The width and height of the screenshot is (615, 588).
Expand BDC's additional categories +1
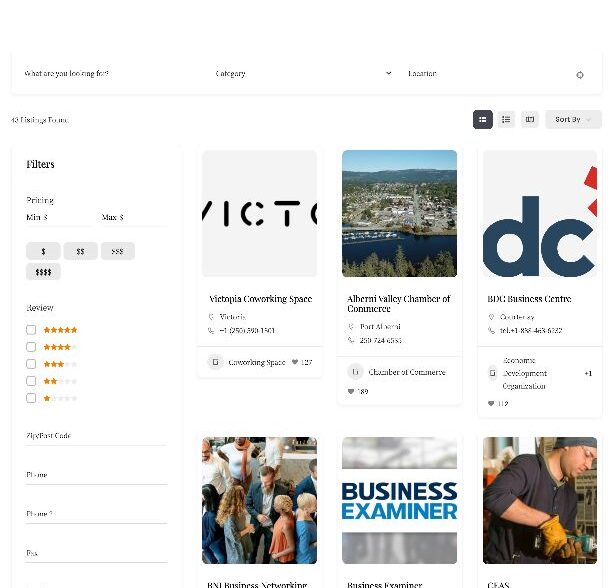tap(588, 374)
